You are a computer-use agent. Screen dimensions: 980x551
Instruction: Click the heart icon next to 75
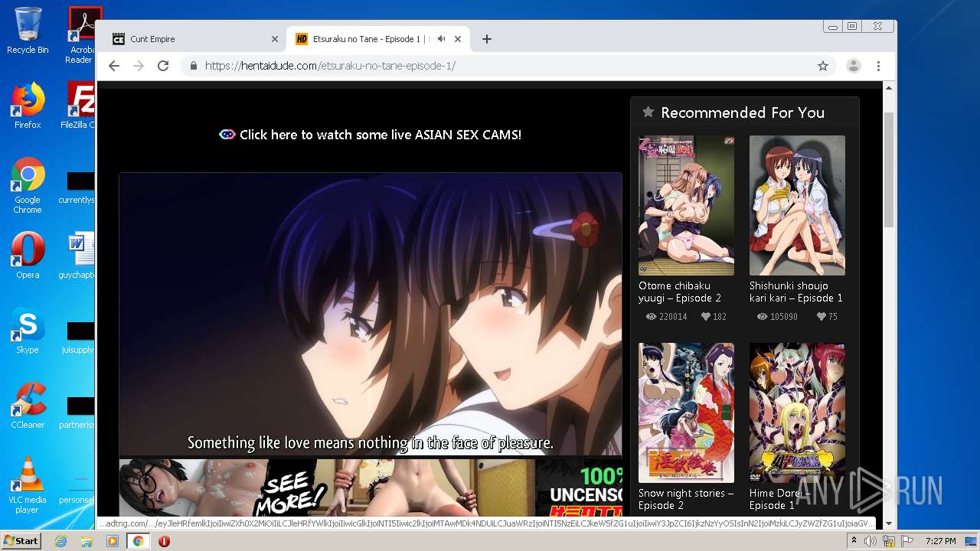click(822, 317)
